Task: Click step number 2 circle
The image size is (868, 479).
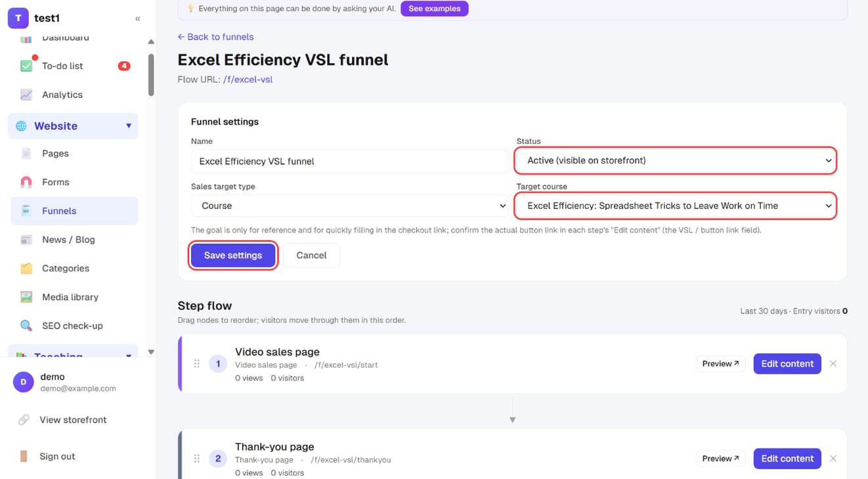Action: 218,459
